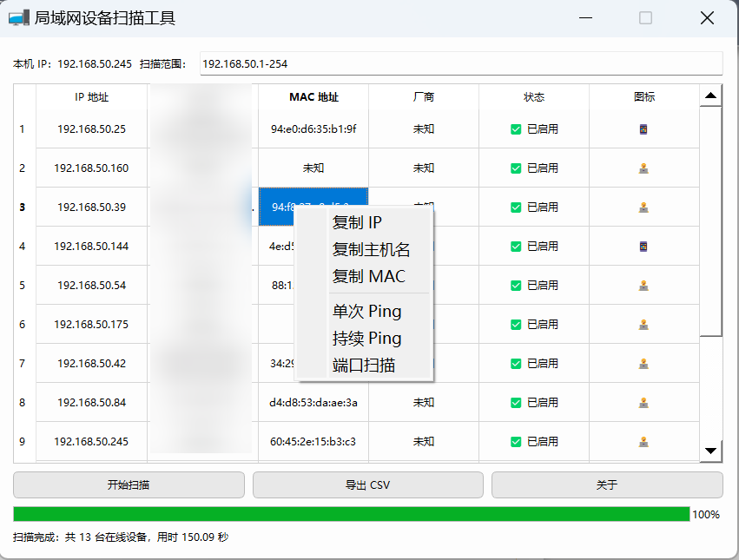Click the user icon for 192.168.50.245
This screenshot has width=739, height=560.
[643, 442]
